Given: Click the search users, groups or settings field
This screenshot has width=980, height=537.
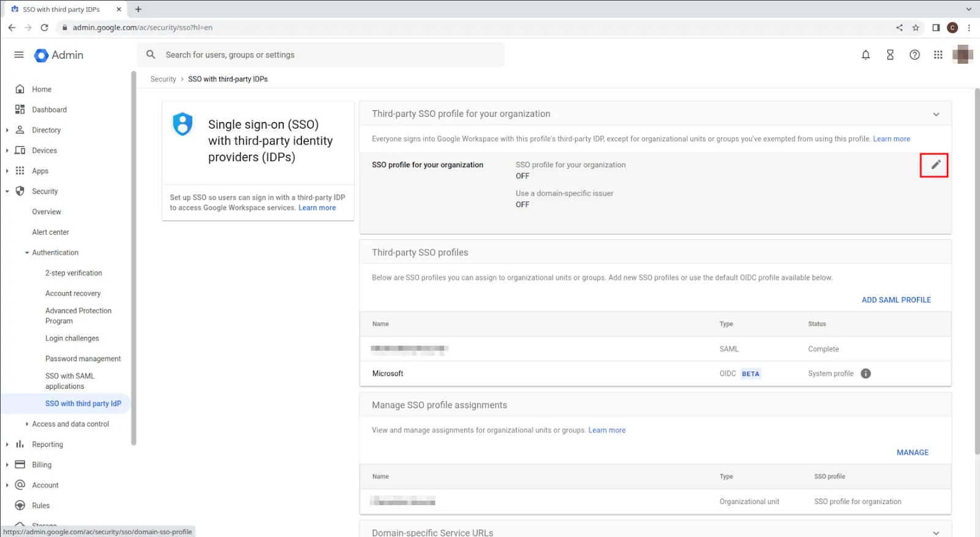Looking at the screenshot, I should pyautogui.click(x=320, y=54).
